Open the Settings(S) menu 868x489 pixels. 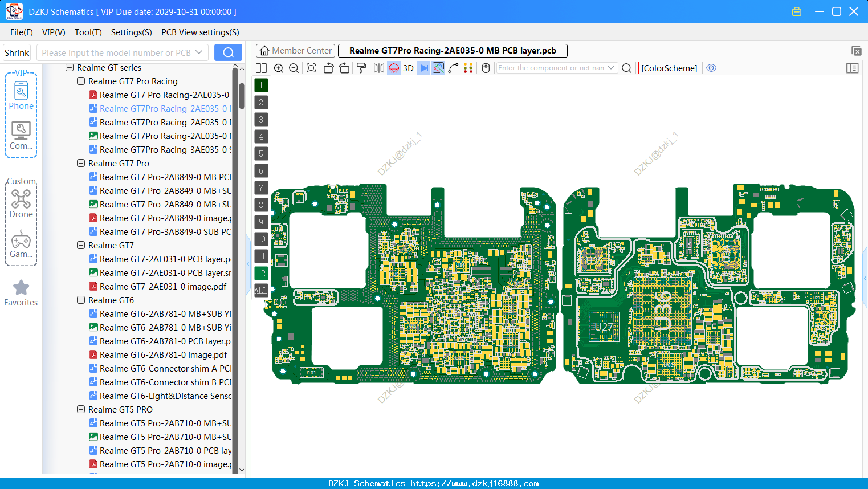(x=132, y=32)
